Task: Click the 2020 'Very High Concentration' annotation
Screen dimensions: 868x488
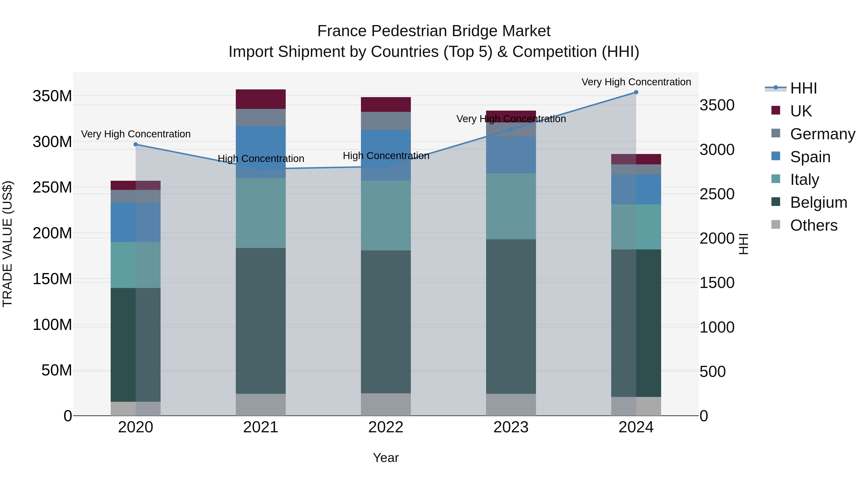Action: pos(136,134)
